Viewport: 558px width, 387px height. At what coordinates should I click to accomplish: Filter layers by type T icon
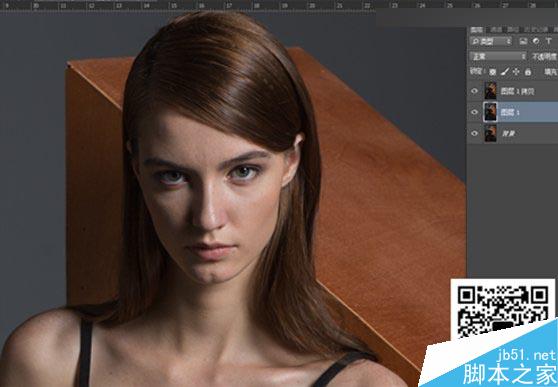548,41
